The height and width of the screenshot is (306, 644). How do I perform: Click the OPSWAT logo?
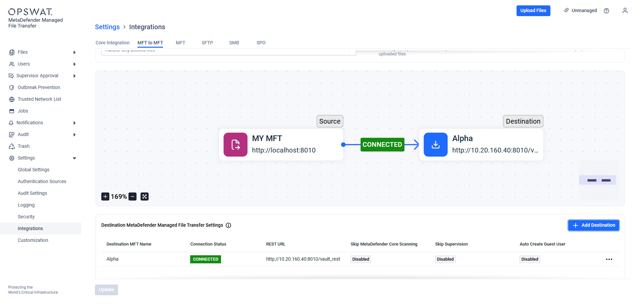tap(31, 12)
